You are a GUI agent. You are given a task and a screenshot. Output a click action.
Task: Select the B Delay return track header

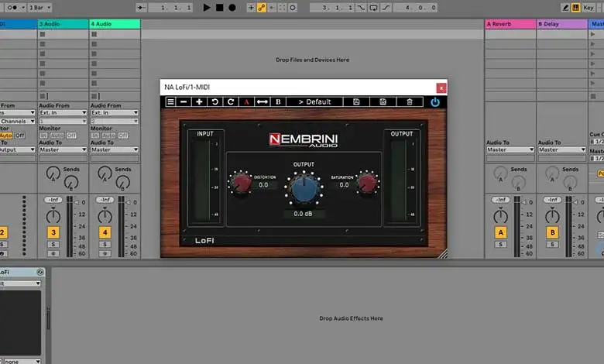click(562, 24)
